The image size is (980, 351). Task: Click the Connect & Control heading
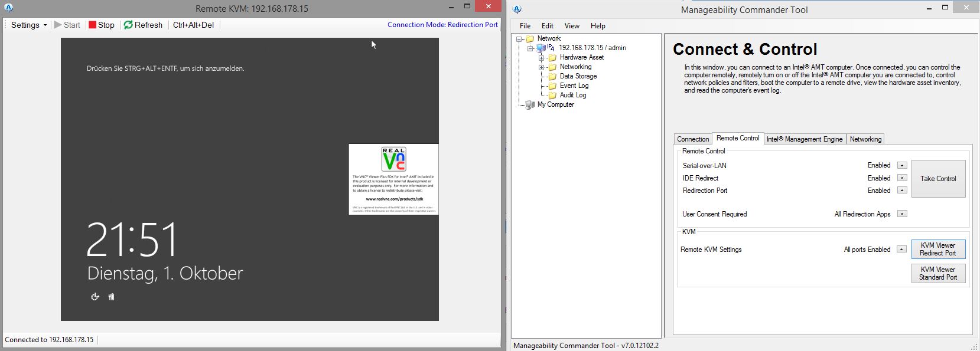(745, 50)
